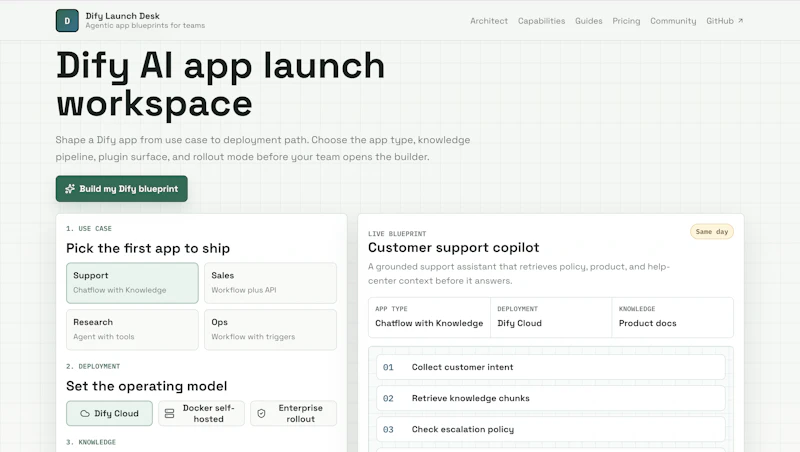Click the "Same day" badge
The image size is (800, 452).
[x=712, y=232]
